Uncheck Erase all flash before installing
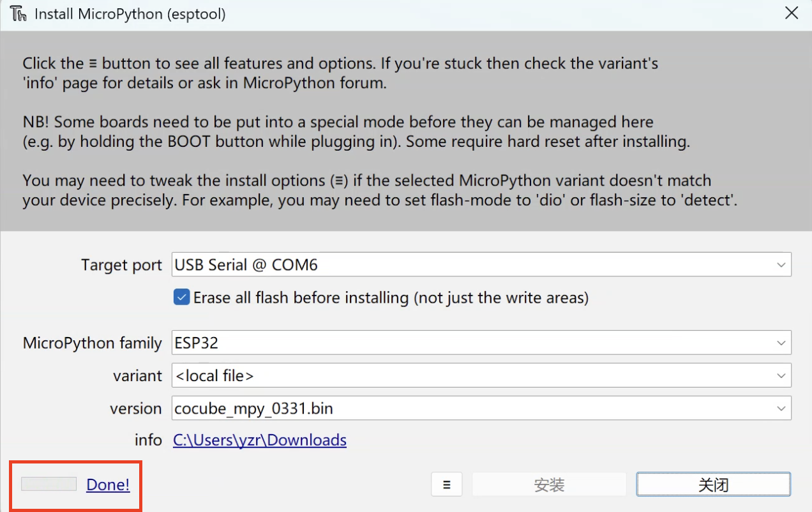This screenshot has width=812, height=512. [182, 297]
